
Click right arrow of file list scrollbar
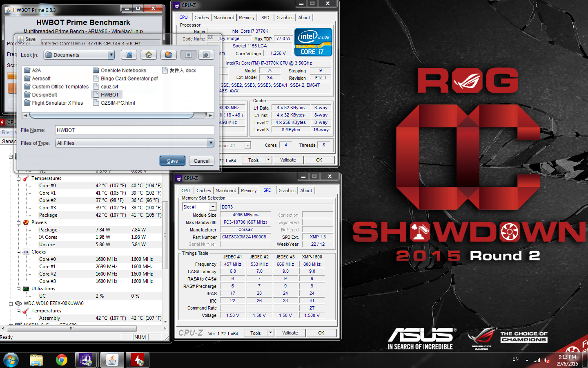210,115
